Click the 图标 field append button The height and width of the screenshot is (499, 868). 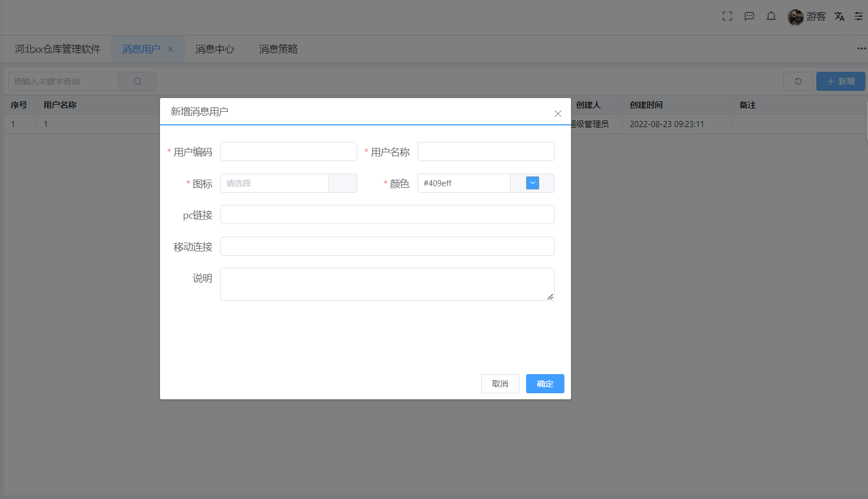343,183
